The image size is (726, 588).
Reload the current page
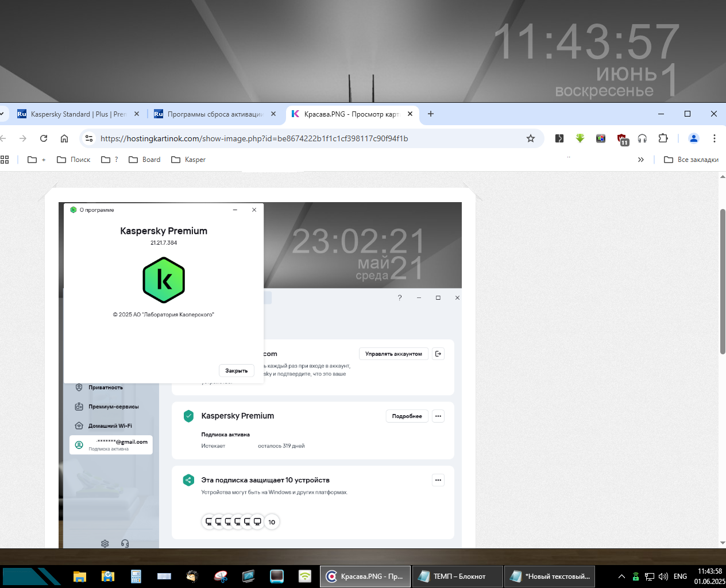(44, 138)
